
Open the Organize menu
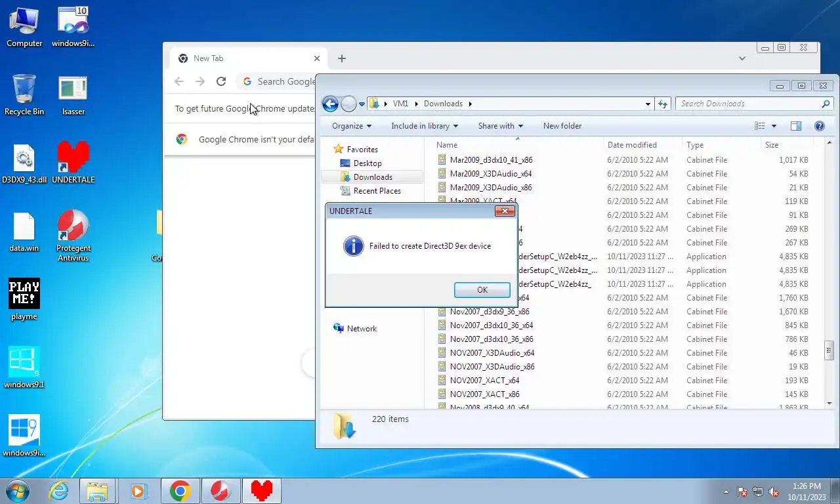pyautogui.click(x=352, y=126)
